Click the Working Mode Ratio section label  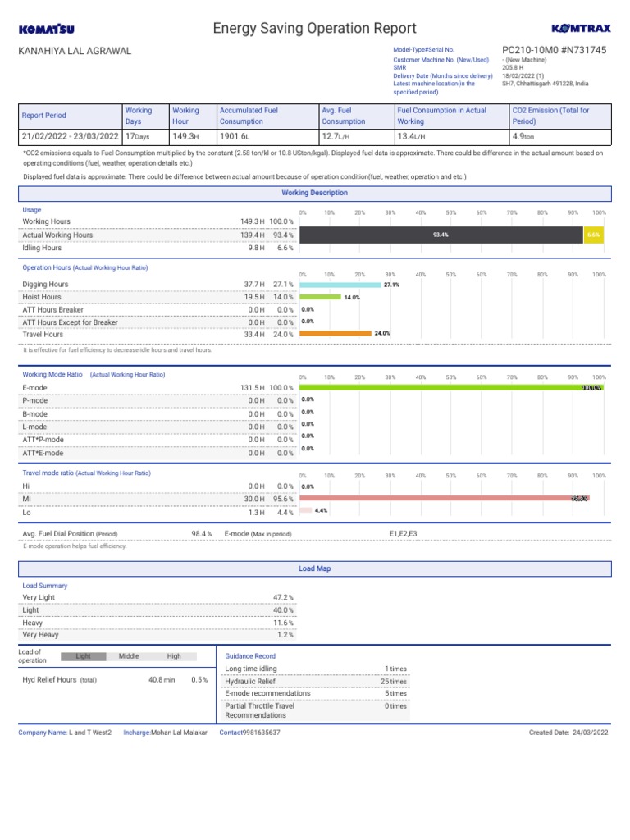tap(94, 374)
